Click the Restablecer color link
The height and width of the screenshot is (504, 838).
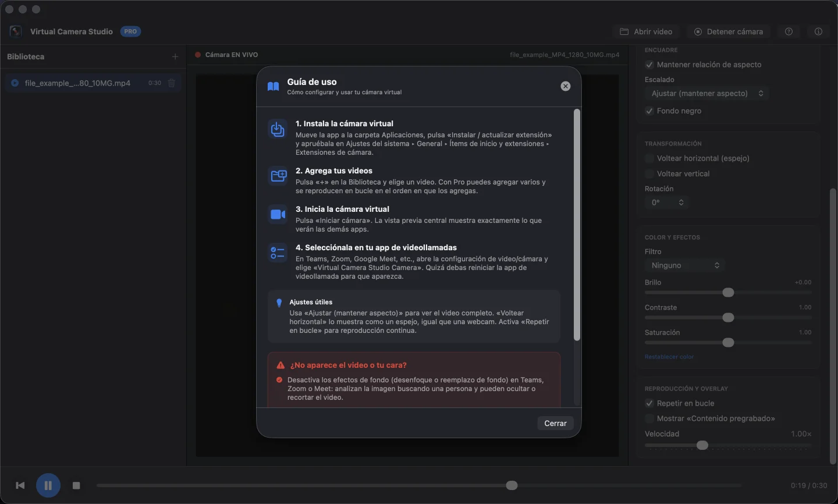[x=669, y=357]
